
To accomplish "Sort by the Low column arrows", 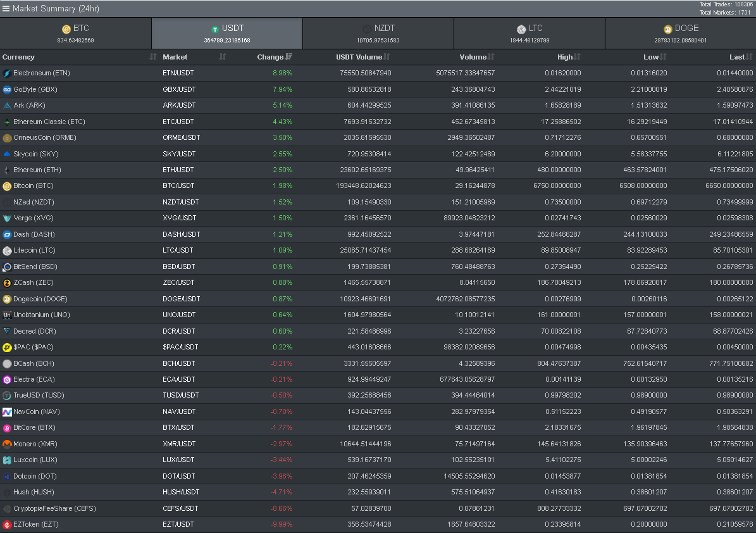I will coord(664,57).
